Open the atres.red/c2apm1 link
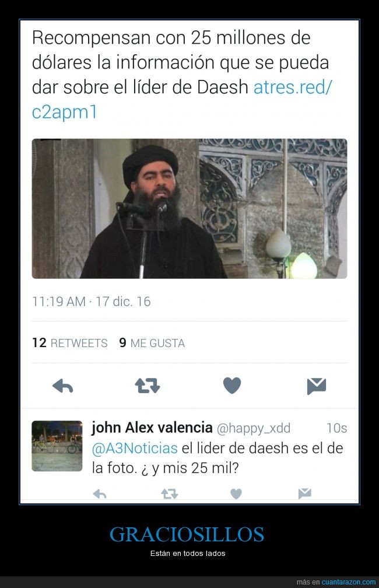379x588 pixels. tap(182, 99)
